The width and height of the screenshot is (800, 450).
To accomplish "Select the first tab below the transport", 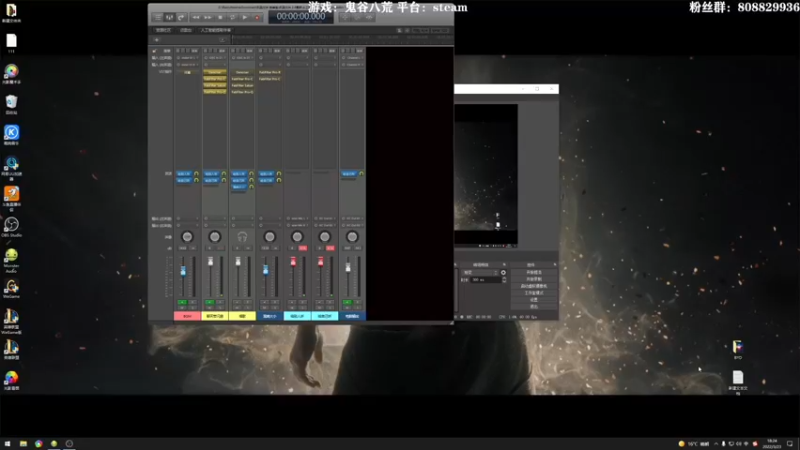I will click(163, 30).
